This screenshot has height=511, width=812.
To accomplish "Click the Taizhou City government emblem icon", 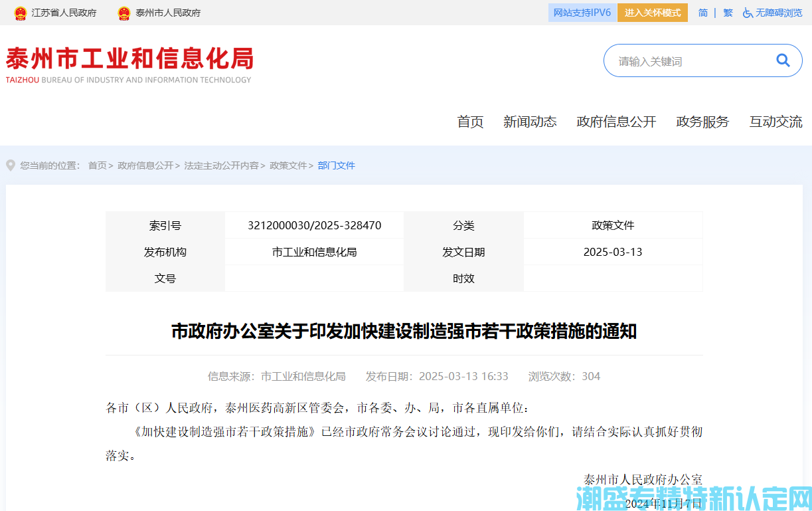I will (x=124, y=13).
